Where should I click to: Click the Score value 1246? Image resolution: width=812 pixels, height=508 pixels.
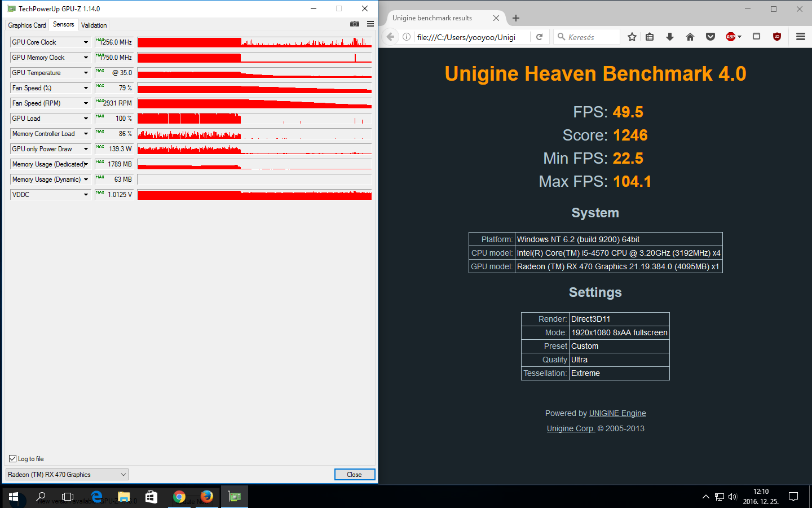point(630,135)
